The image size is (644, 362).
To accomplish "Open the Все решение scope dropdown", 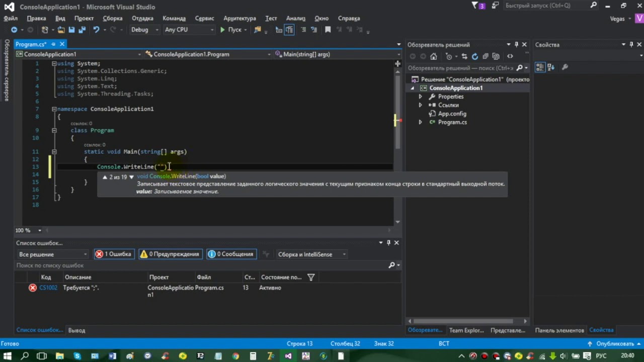I will (x=53, y=254).
